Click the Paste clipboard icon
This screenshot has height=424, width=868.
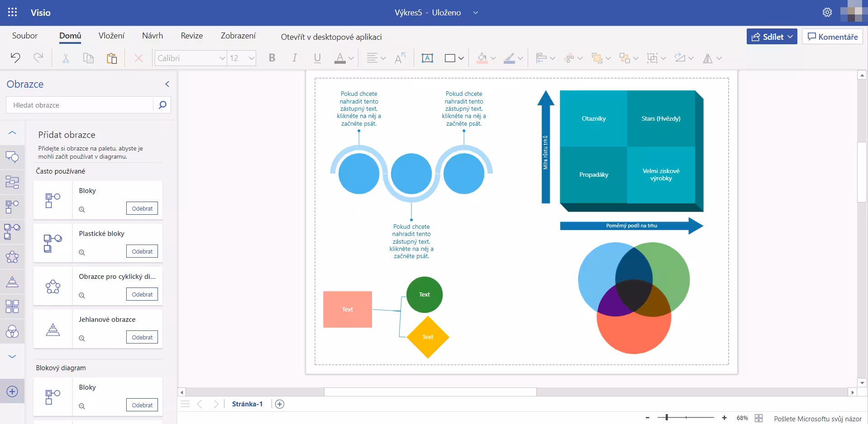[x=111, y=58]
